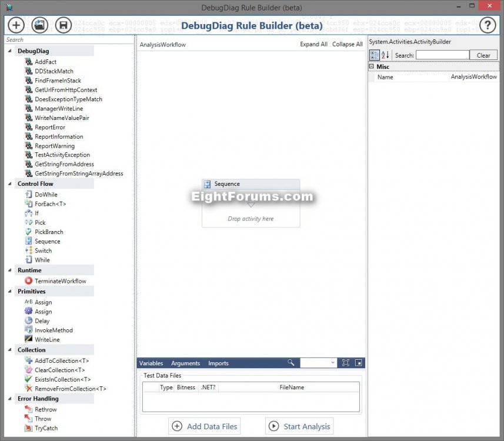Collapse the Control Flow category
The width and height of the screenshot is (504, 441).
pos(11,183)
